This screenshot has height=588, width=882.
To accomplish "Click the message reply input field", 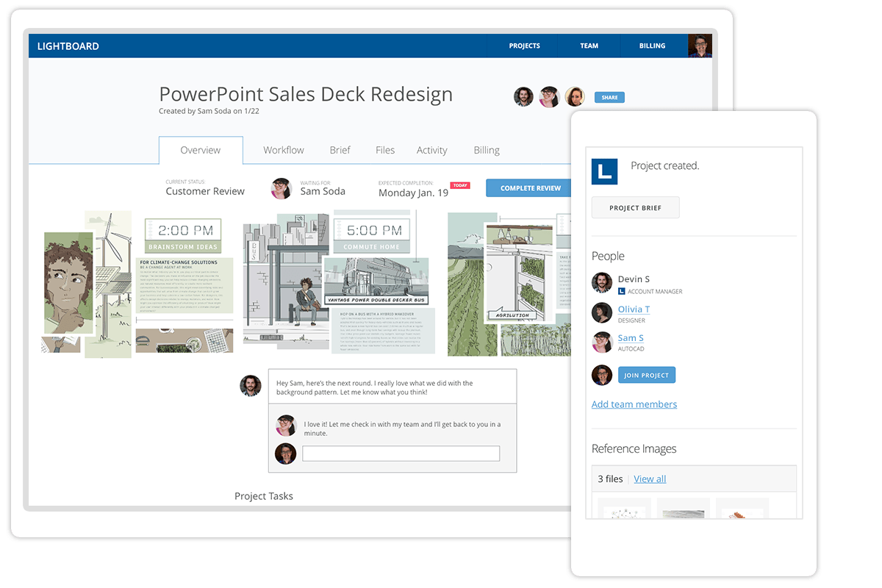I will coord(401,453).
